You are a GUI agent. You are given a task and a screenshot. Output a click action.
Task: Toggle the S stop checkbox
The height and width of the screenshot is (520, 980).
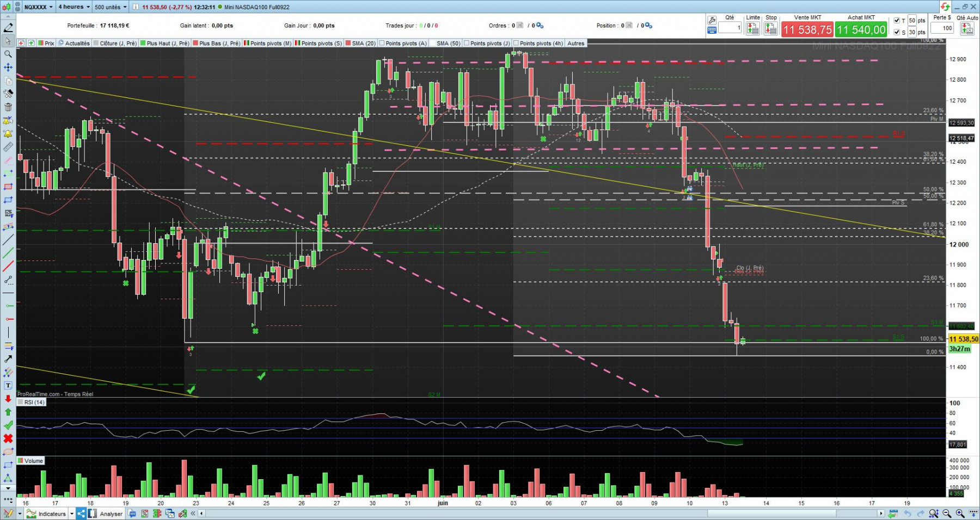click(x=897, y=32)
